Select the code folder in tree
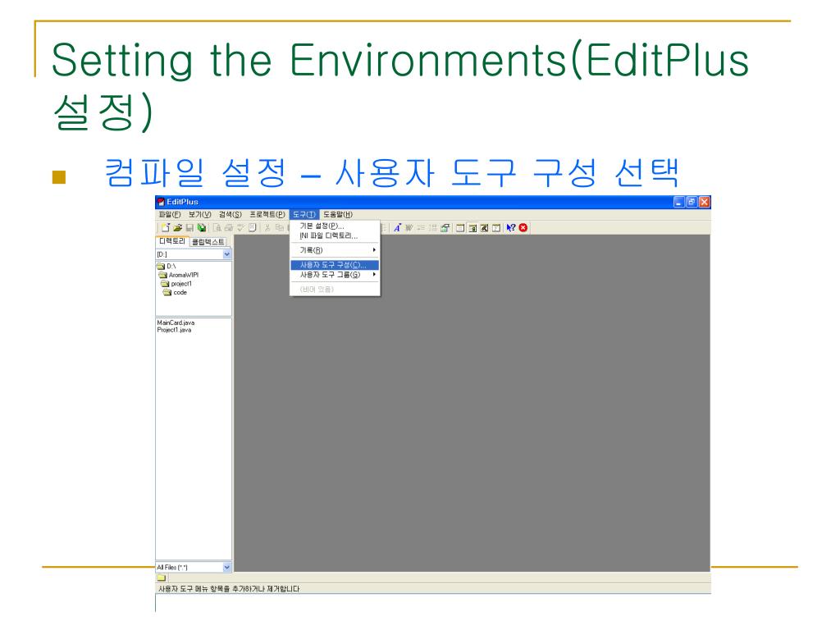 click(176, 293)
